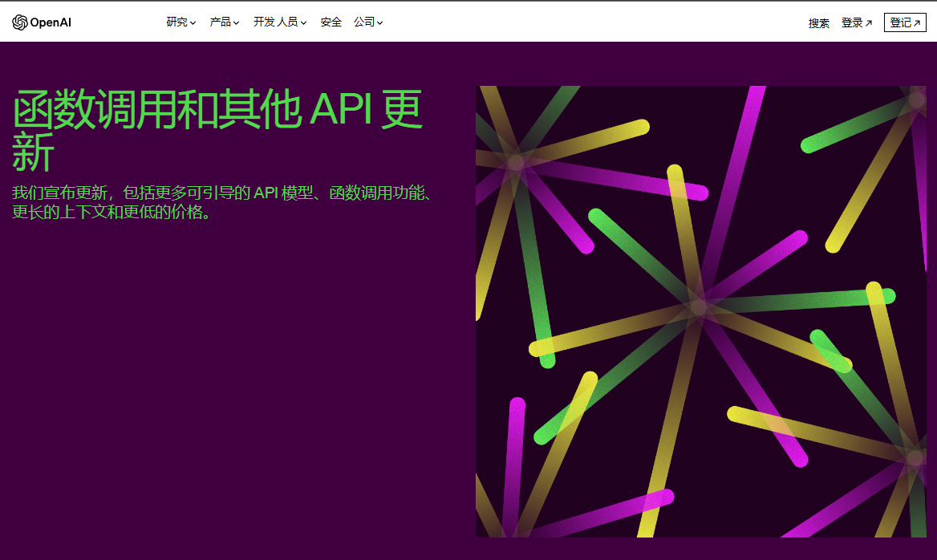Click the chevron arrow next to 公司
The width and height of the screenshot is (937, 560).
point(380,23)
